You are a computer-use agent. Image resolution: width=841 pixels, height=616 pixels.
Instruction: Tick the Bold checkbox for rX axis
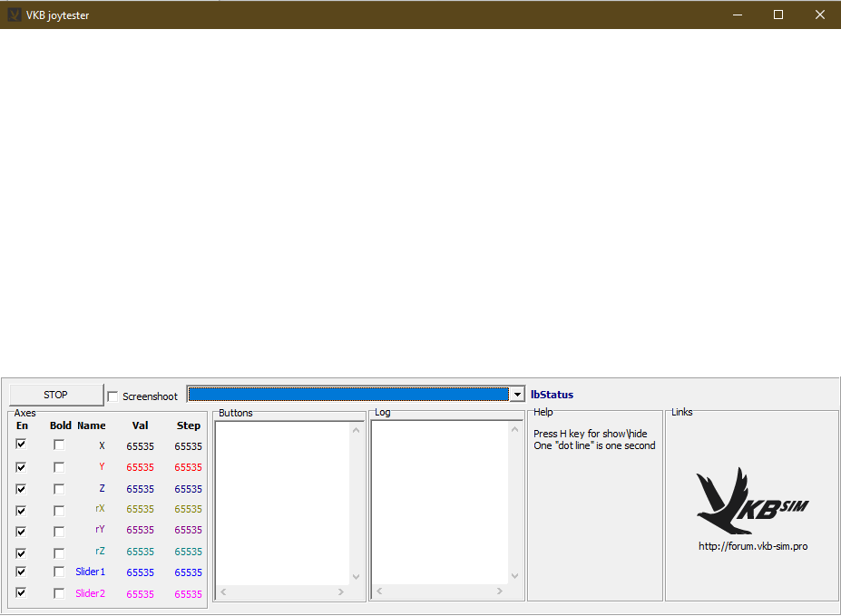[59, 511]
